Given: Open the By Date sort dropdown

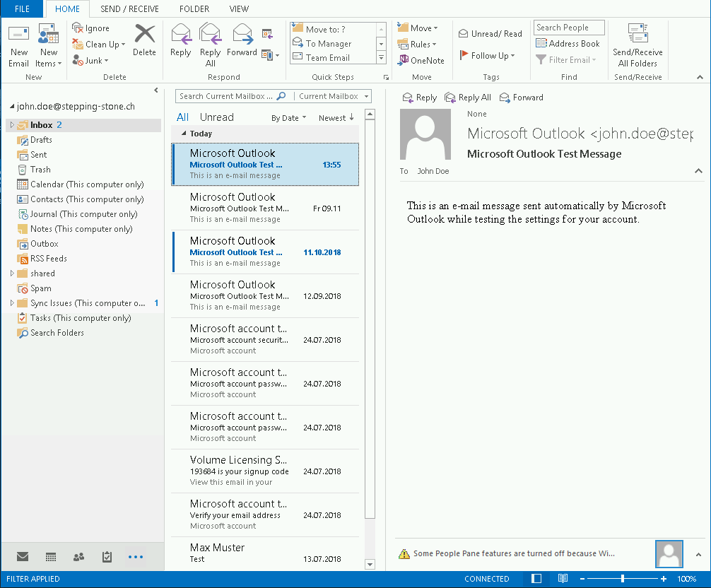Looking at the screenshot, I should point(288,118).
